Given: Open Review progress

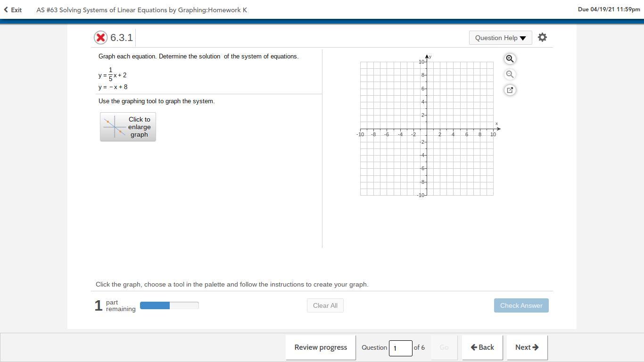Looking at the screenshot, I should pos(321,347).
